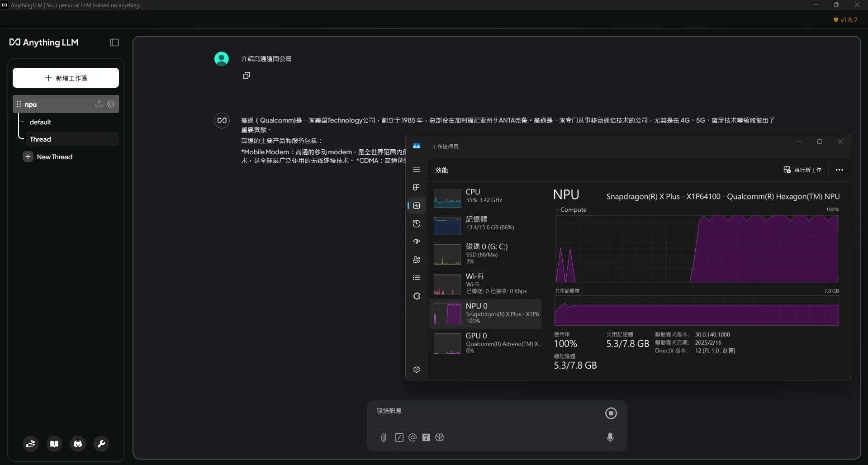Select Performance page icon in Task Manager

tap(417, 205)
